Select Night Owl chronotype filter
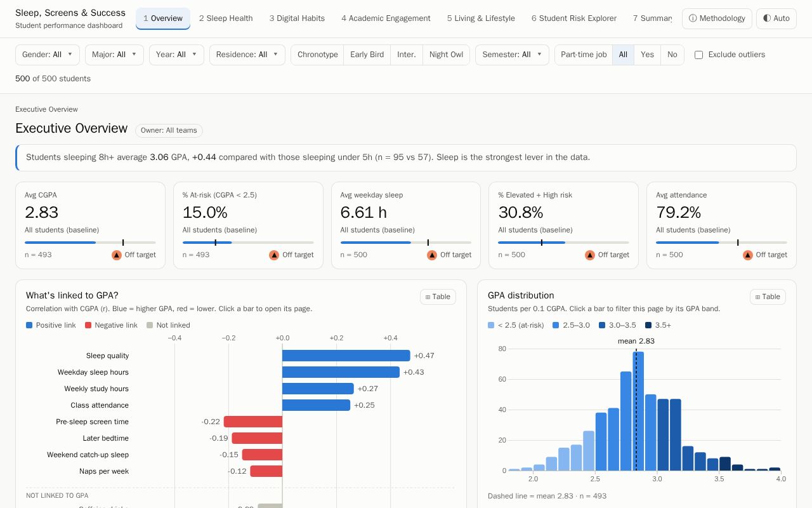The width and height of the screenshot is (812, 508). 446,55
